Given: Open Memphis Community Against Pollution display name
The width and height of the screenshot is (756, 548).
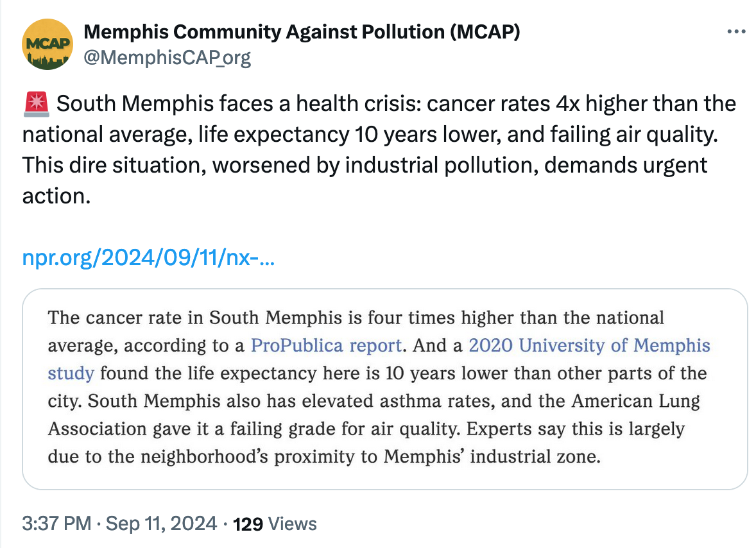Looking at the screenshot, I should click(302, 31).
